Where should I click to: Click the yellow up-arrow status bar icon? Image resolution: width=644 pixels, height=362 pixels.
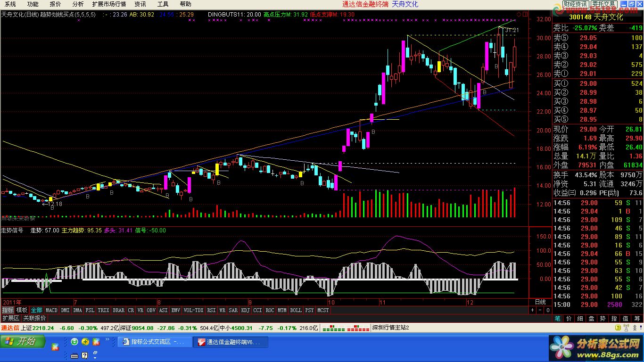[x=618, y=328]
